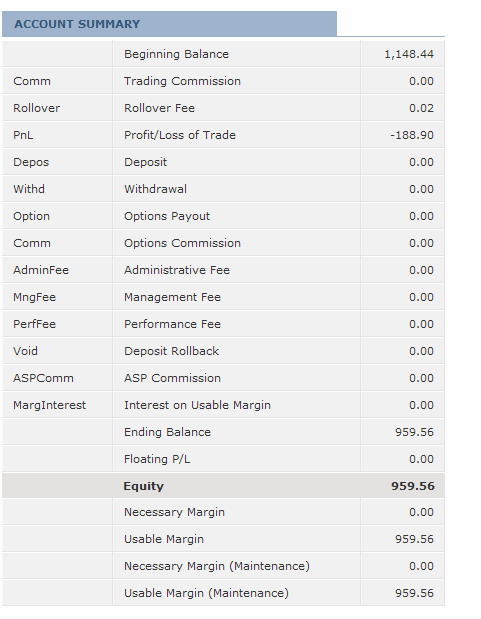Click the Deposit Rollback label
This screenshot has height=619, width=481.
(x=171, y=351)
